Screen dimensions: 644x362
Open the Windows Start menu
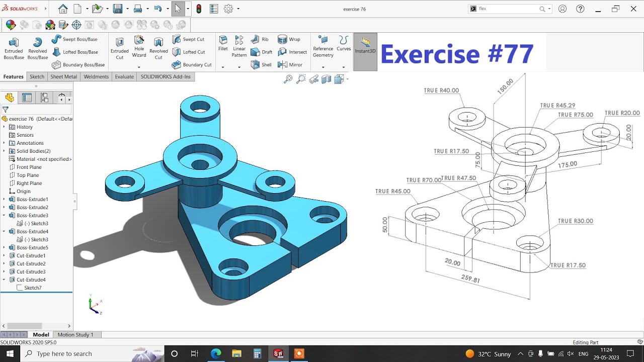click(x=10, y=353)
